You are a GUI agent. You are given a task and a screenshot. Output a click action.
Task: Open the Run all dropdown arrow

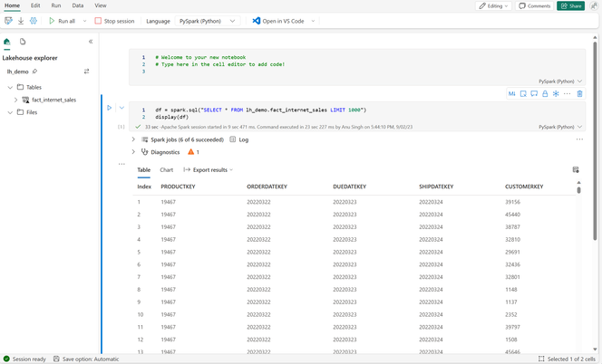point(85,21)
